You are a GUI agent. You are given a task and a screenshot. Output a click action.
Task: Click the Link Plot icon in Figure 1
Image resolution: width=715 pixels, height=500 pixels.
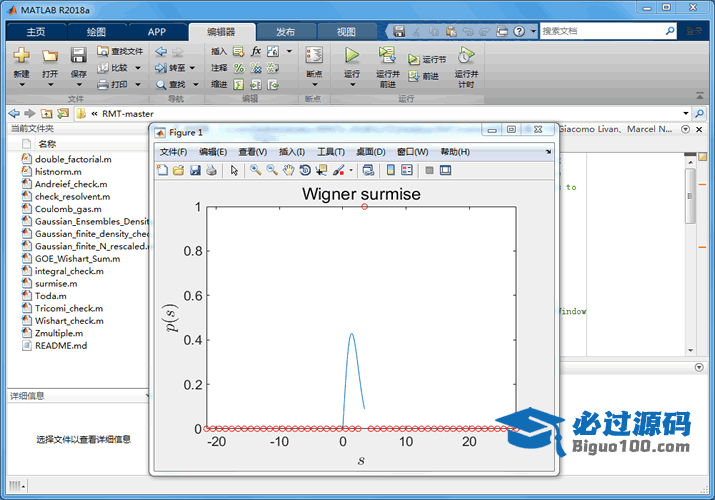(368, 170)
